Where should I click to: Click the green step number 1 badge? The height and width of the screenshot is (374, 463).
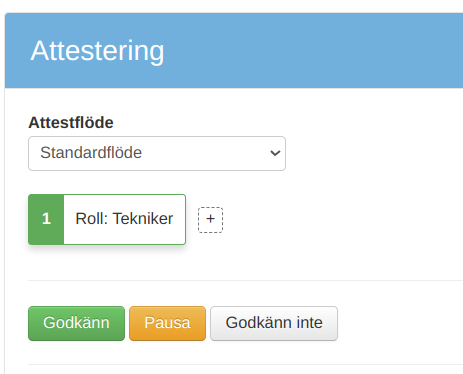46,219
